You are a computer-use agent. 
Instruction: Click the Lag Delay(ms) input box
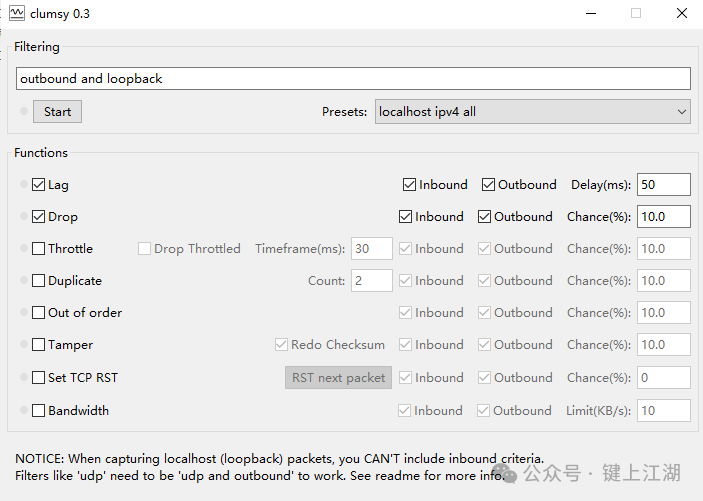click(663, 185)
